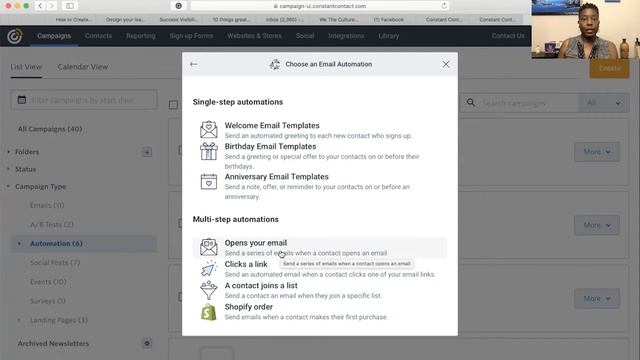Image resolution: width=640 pixels, height=360 pixels.
Task: Filter by Social Posts (7)
Action: [x=55, y=263]
